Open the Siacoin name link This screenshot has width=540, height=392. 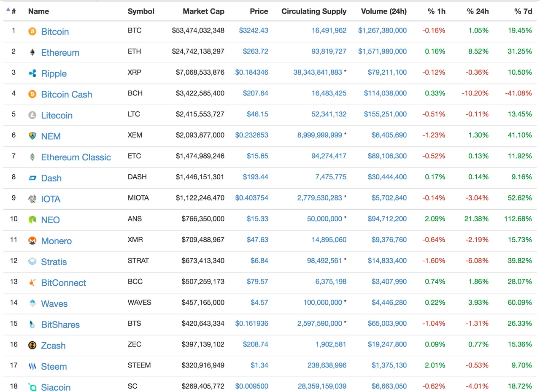pos(56,387)
